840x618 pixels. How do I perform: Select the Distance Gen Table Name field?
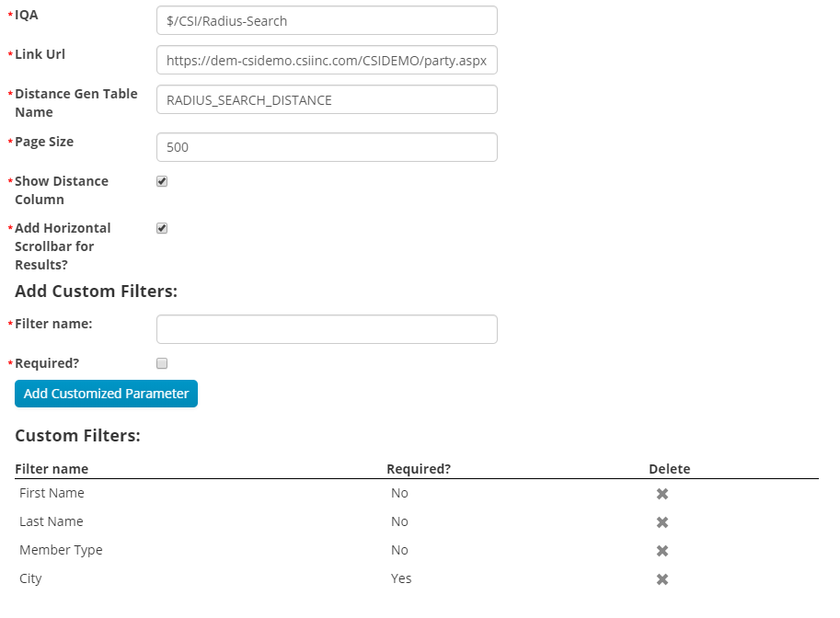[x=327, y=100]
